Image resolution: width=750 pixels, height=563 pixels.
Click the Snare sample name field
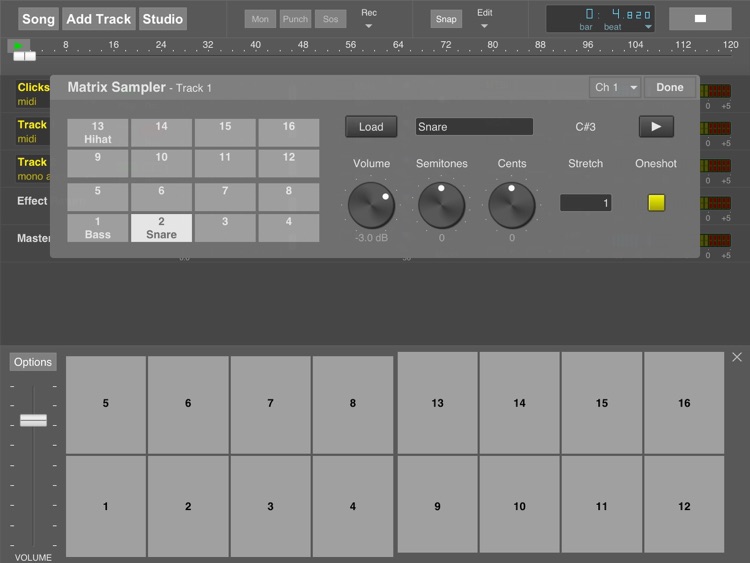(x=474, y=127)
